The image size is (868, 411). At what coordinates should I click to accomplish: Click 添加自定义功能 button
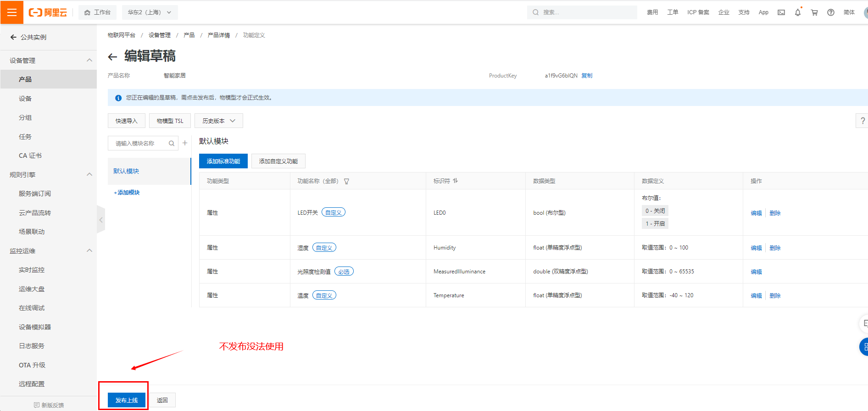coord(278,161)
